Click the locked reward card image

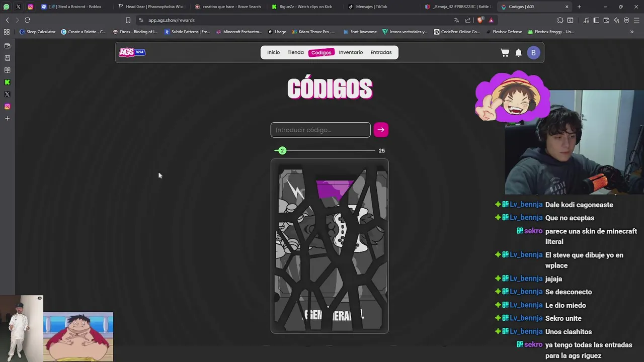point(330,246)
